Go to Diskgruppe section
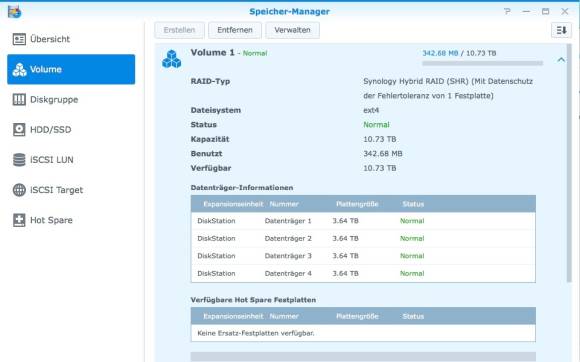The height and width of the screenshot is (362, 580). pos(71,99)
